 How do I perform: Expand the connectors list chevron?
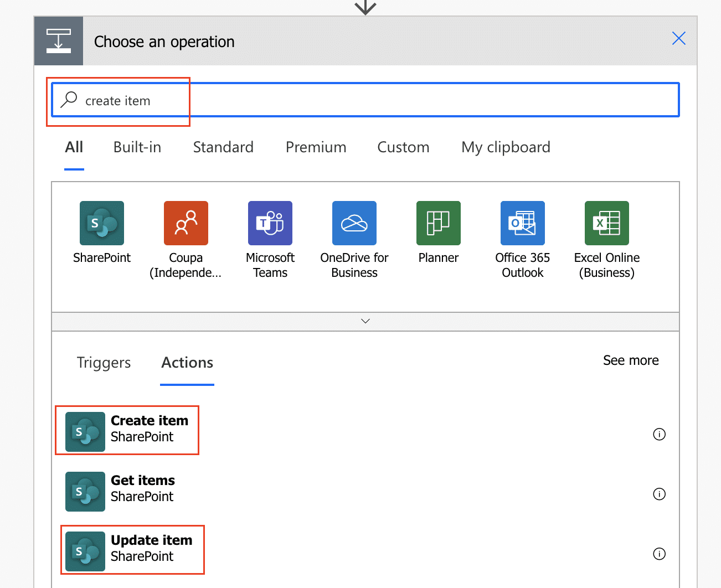coord(365,321)
